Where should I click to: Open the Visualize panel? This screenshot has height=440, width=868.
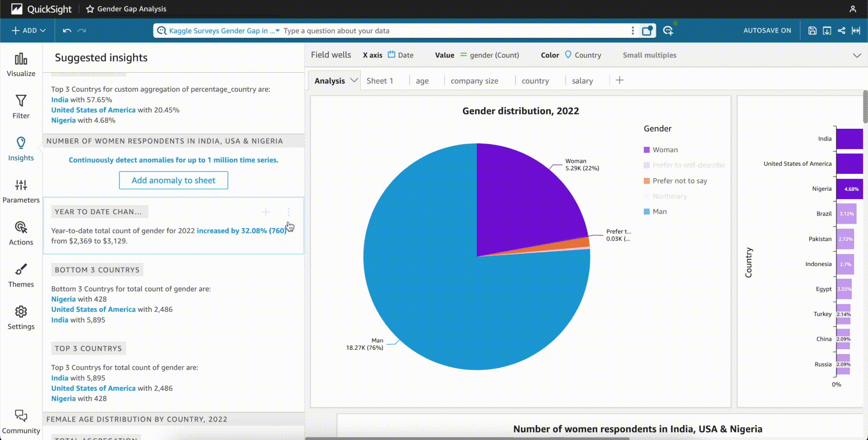point(21,65)
